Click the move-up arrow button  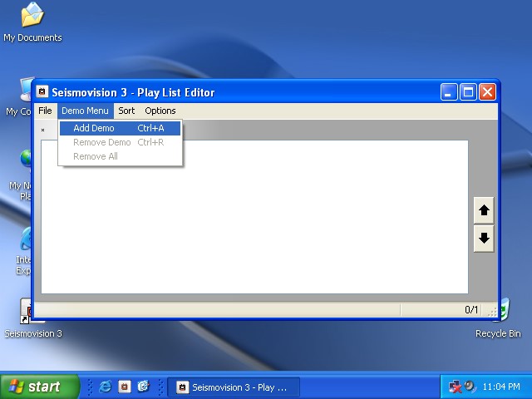pos(484,210)
